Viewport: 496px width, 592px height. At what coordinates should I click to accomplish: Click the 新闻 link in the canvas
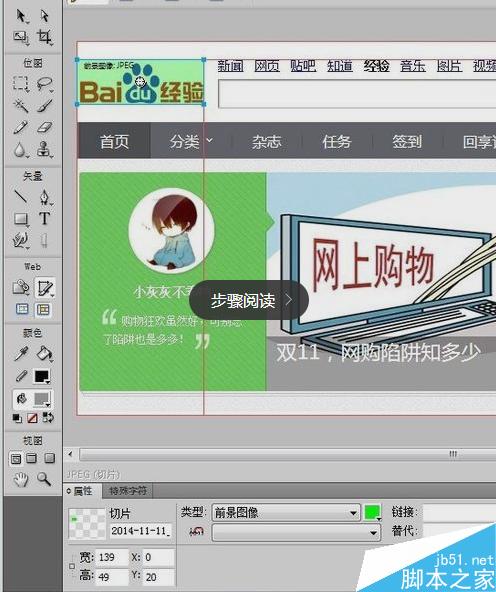tap(230, 66)
